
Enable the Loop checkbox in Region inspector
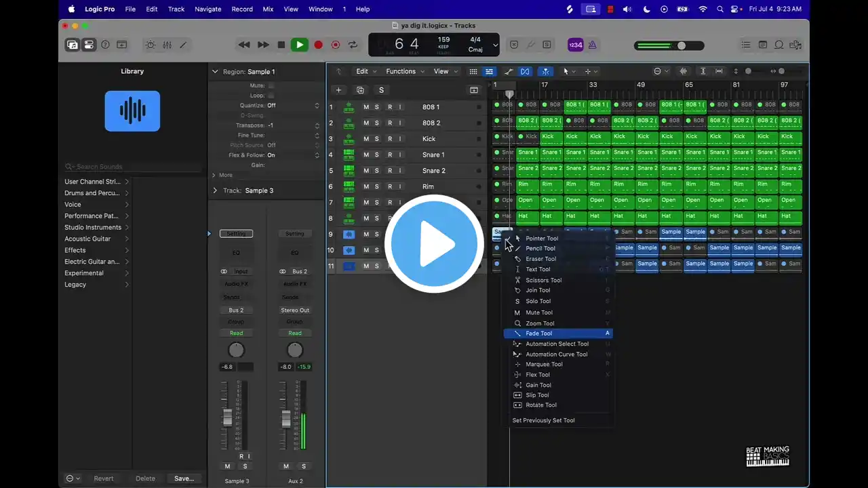(271, 96)
